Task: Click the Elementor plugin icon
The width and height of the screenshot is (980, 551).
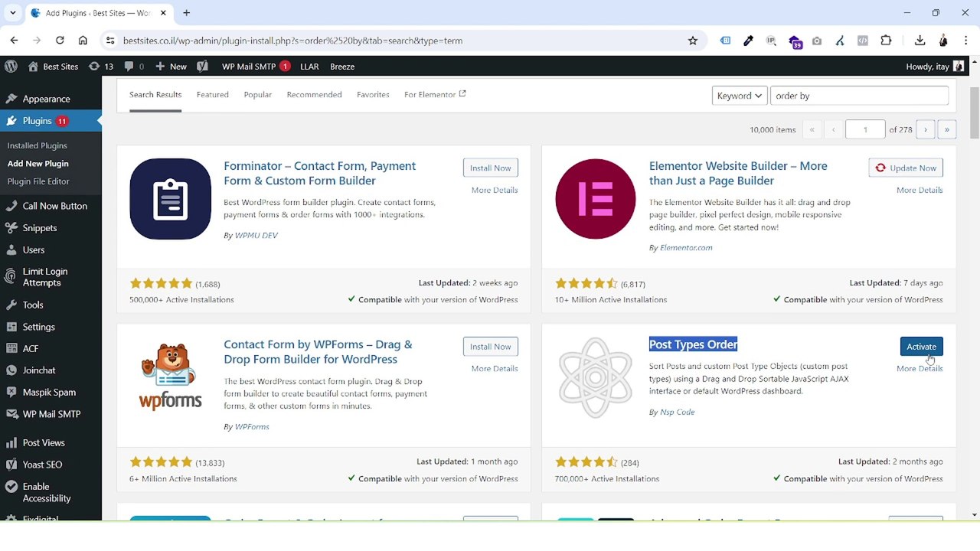Action: tap(596, 199)
